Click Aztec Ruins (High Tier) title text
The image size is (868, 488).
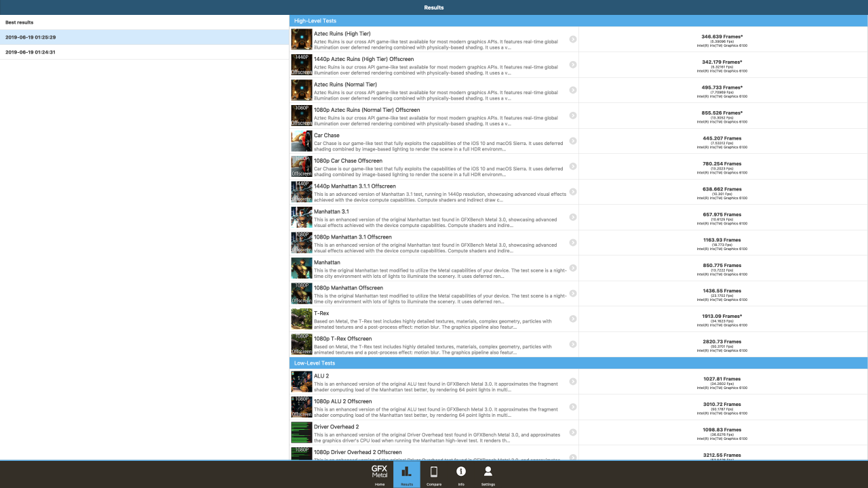342,34
